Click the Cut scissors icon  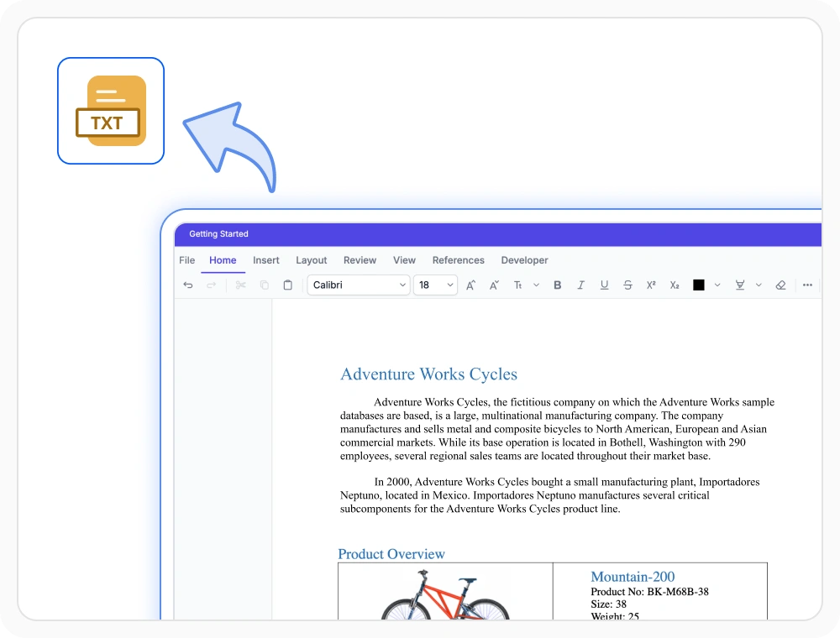click(x=240, y=285)
